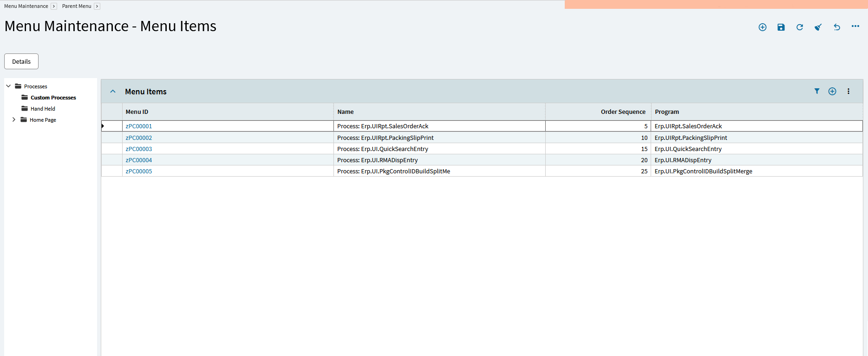Select the Home Page tree item

(43, 120)
